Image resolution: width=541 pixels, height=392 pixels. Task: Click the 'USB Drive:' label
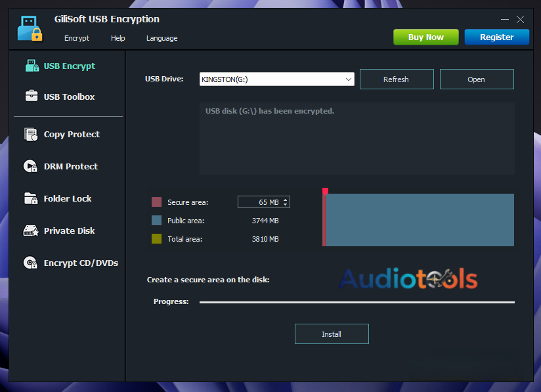tap(164, 79)
